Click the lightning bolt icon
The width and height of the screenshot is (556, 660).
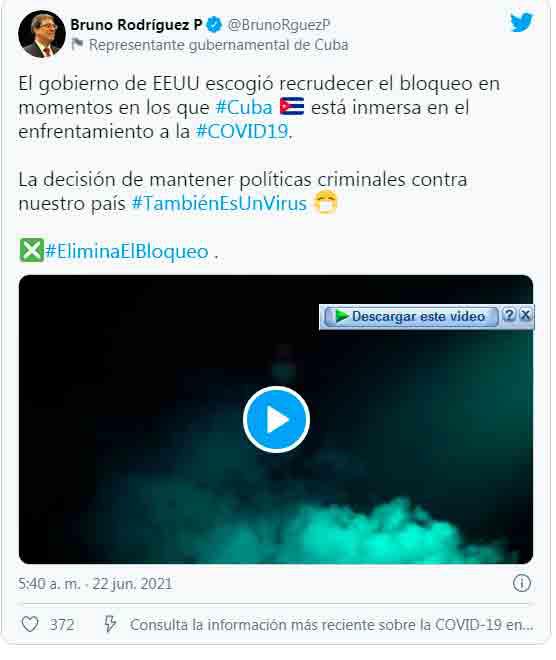[x=110, y=624]
